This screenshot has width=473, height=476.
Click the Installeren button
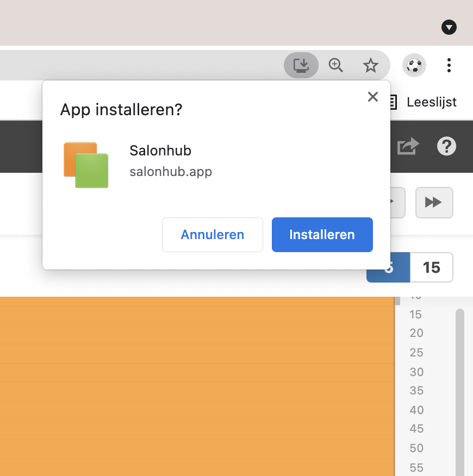point(322,235)
